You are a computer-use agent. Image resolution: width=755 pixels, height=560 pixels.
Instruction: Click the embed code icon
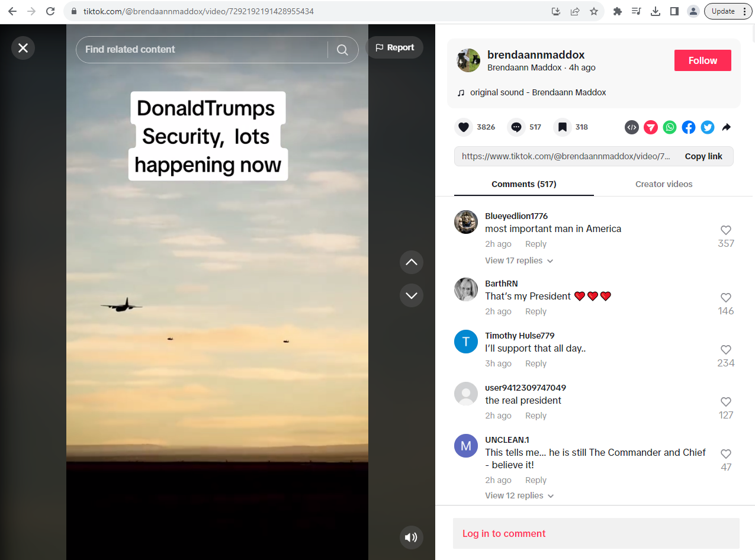click(632, 127)
